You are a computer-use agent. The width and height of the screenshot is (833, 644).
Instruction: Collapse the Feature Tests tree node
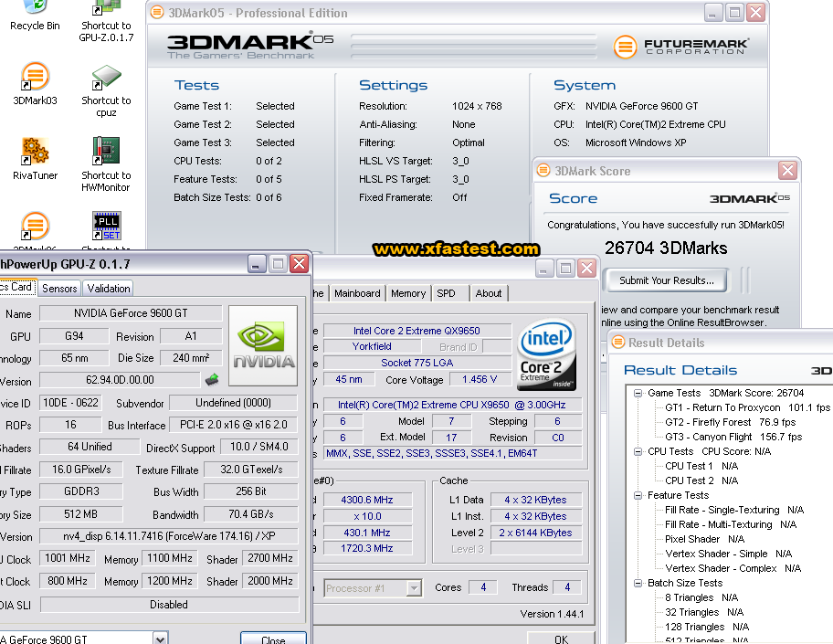[638, 495]
